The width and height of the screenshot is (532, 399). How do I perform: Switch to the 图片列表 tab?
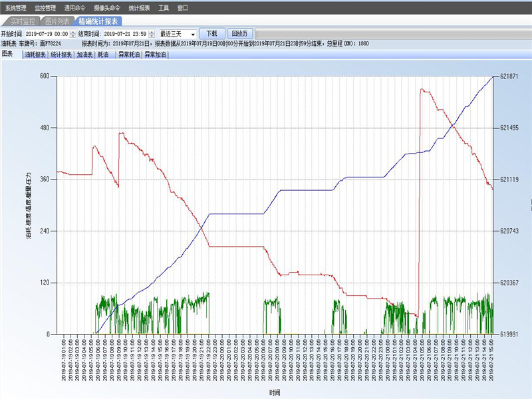click(x=57, y=21)
